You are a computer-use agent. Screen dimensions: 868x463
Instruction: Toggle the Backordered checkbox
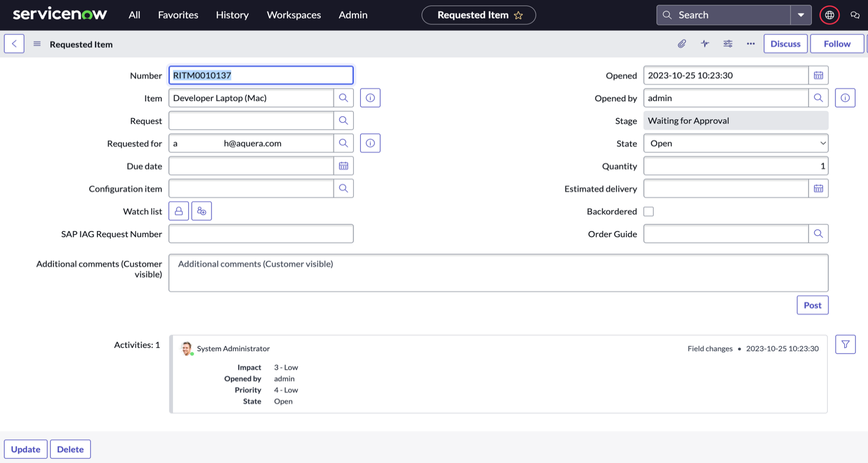coord(648,211)
